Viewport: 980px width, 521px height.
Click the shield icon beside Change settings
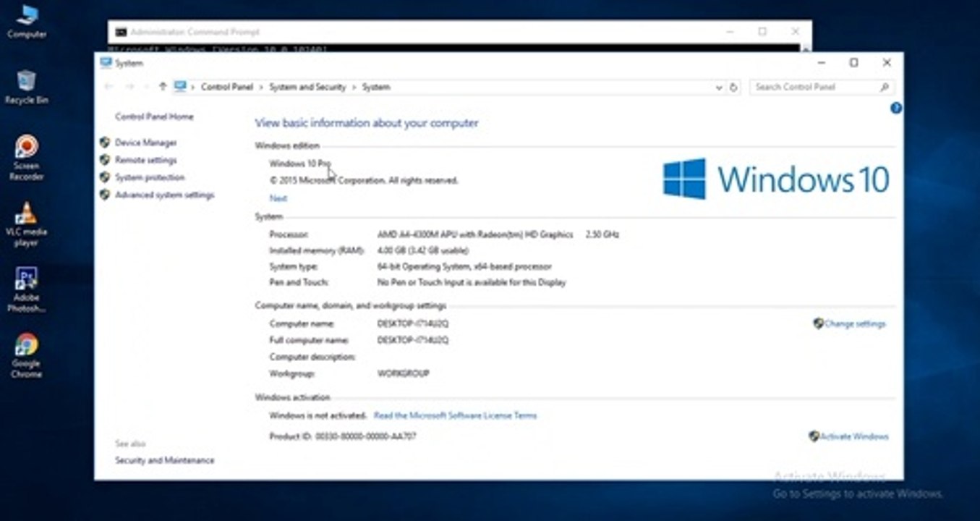(818, 323)
